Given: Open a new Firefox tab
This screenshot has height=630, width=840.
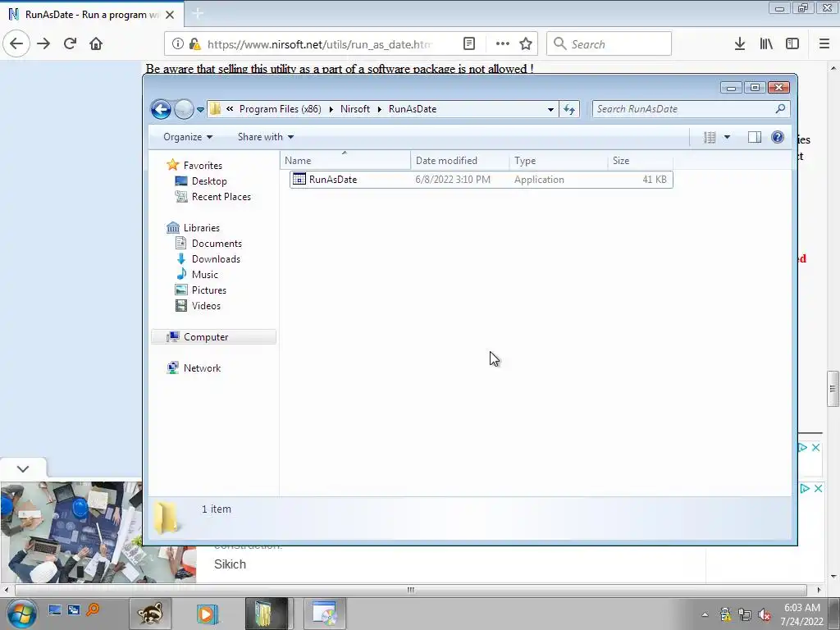Looking at the screenshot, I should click(197, 14).
